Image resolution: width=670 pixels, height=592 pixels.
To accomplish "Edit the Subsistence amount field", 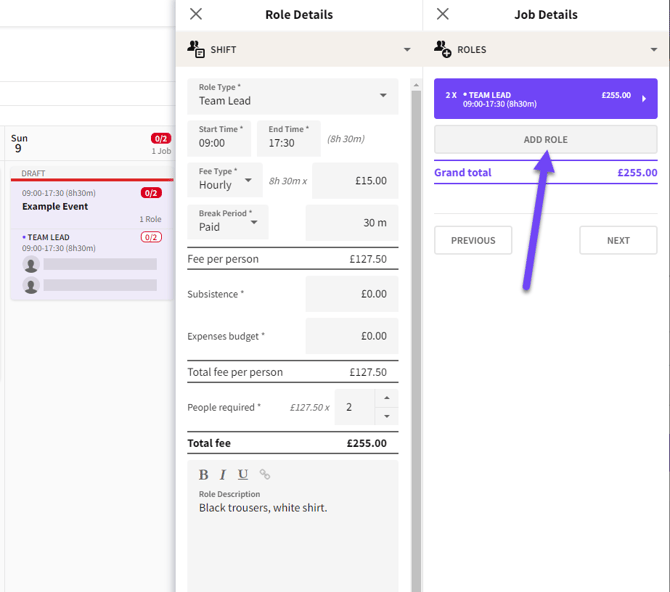I will (352, 294).
